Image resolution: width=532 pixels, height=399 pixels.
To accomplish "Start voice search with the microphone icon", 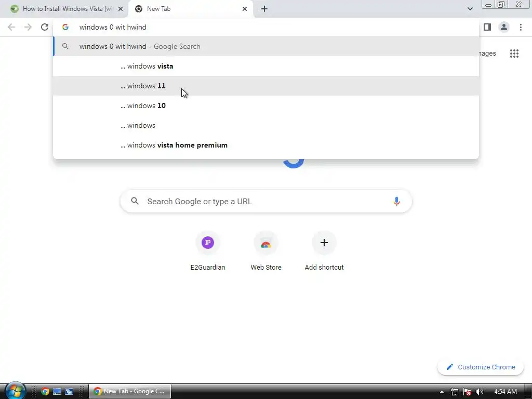I will pos(396,201).
